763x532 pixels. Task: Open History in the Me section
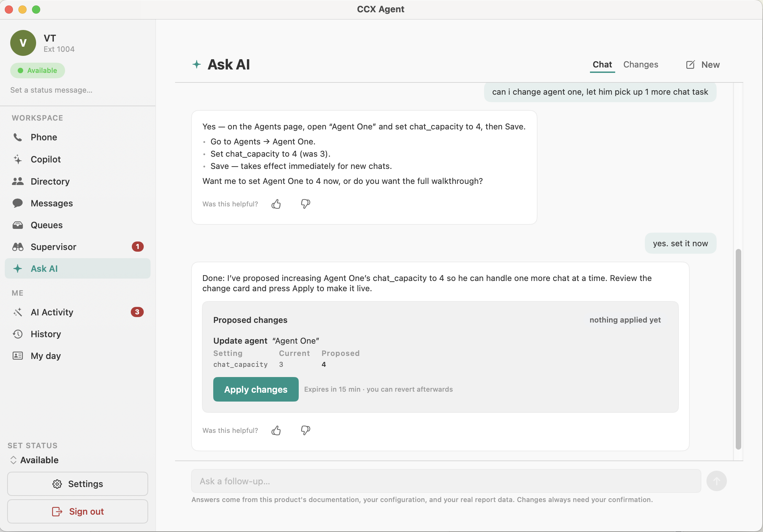(x=78, y=334)
